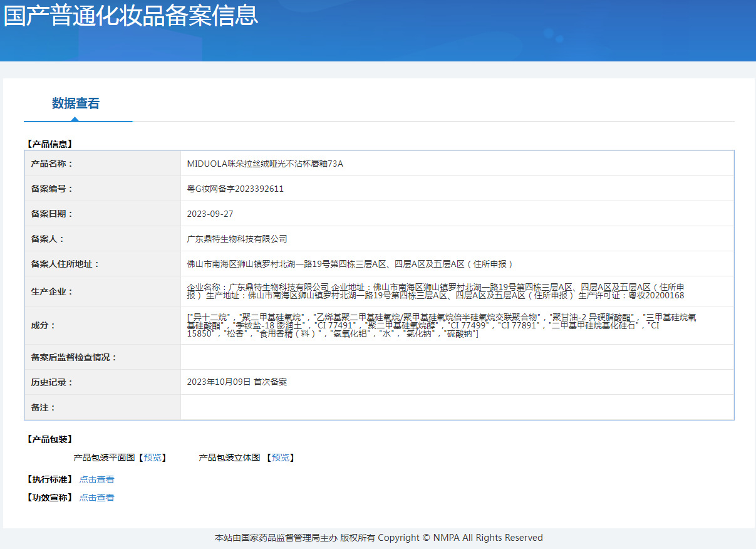Select the 备案后监督检查情况 label cell
Viewport: 756px width, 549px height.
[x=103, y=357]
